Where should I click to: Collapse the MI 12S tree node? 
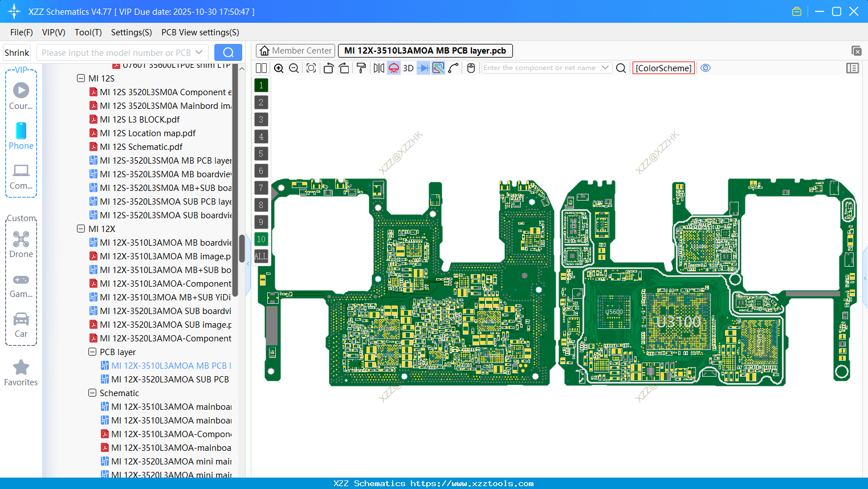click(x=81, y=78)
